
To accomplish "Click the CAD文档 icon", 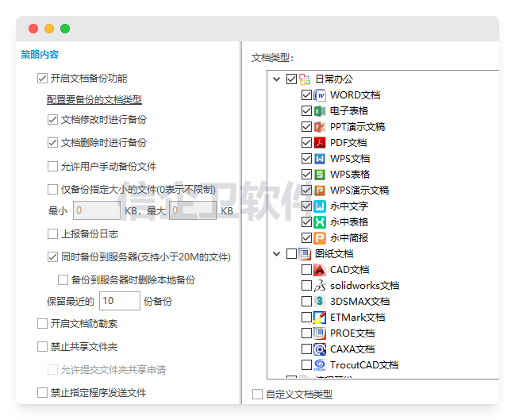I will pos(320,270).
